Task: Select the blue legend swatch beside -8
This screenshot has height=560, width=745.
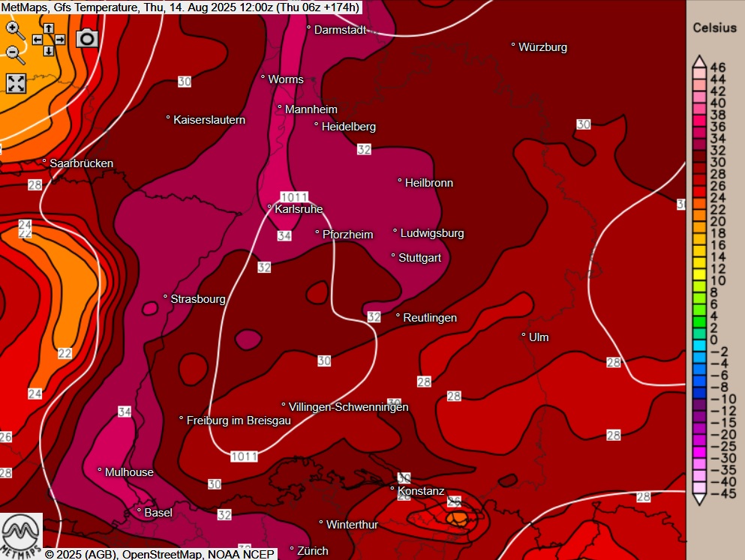Action: pos(698,387)
